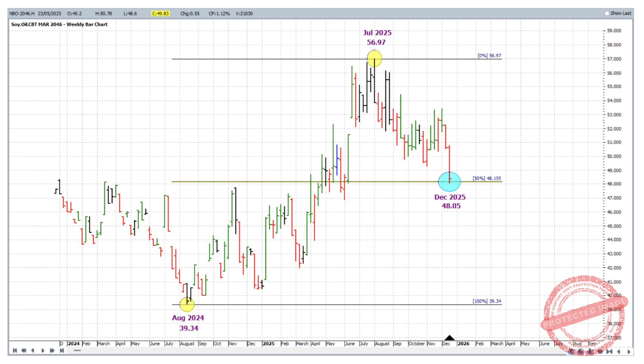Click the Soy.Oil.CBT MAR 2046 chart title
The height and width of the screenshot is (364, 644).
(59, 25)
